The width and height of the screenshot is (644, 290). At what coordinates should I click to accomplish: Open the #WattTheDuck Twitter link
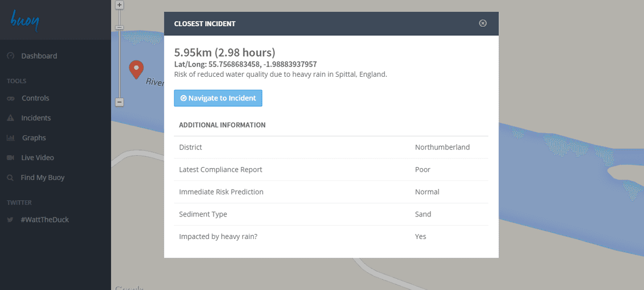click(45, 220)
